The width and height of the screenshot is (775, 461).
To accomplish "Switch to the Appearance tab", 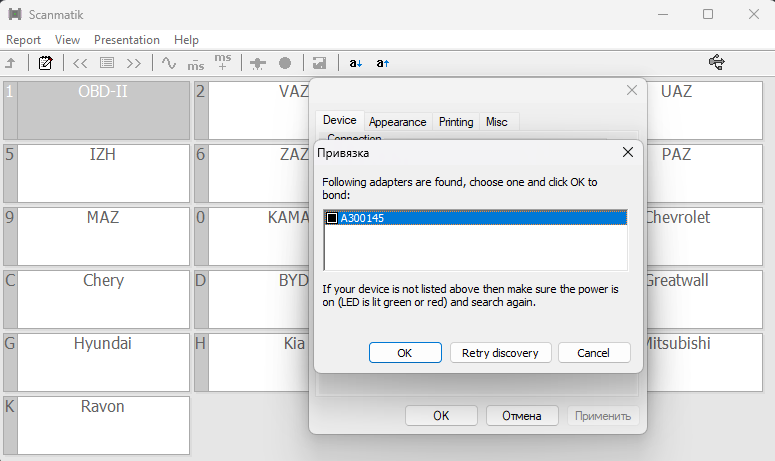I will (397, 122).
